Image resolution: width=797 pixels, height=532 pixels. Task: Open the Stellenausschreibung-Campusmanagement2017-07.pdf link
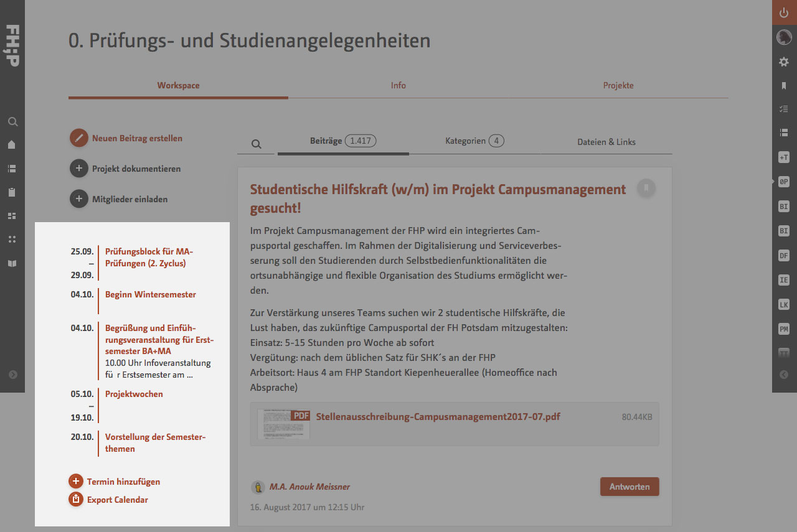(438, 416)
